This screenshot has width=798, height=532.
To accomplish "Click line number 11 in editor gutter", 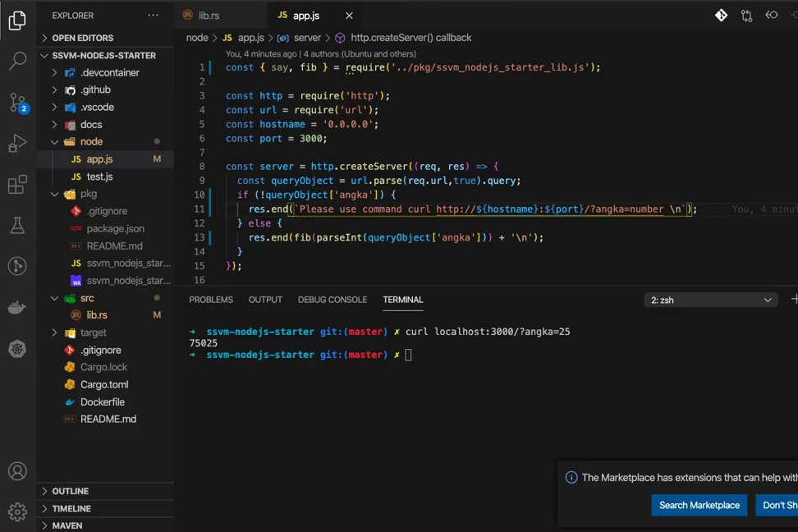I will click(x=199, y=209).
